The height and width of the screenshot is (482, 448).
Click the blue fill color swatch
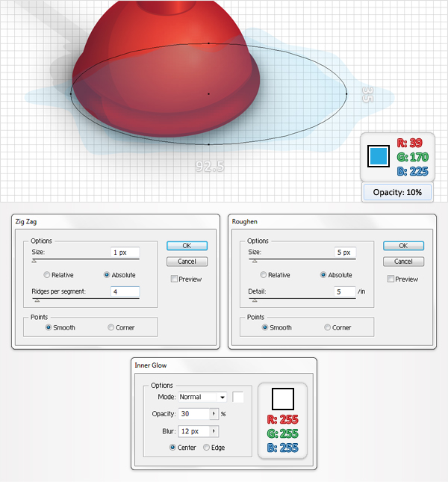pyautogui.click(x=379, y=156)
